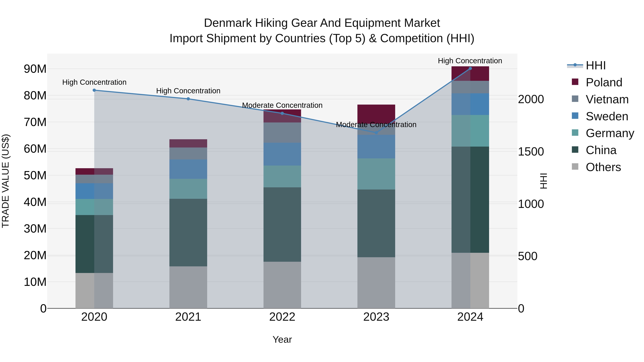644x362 pixels.
Task: Toggle the Others legend entry
Action: coord(596,167)
